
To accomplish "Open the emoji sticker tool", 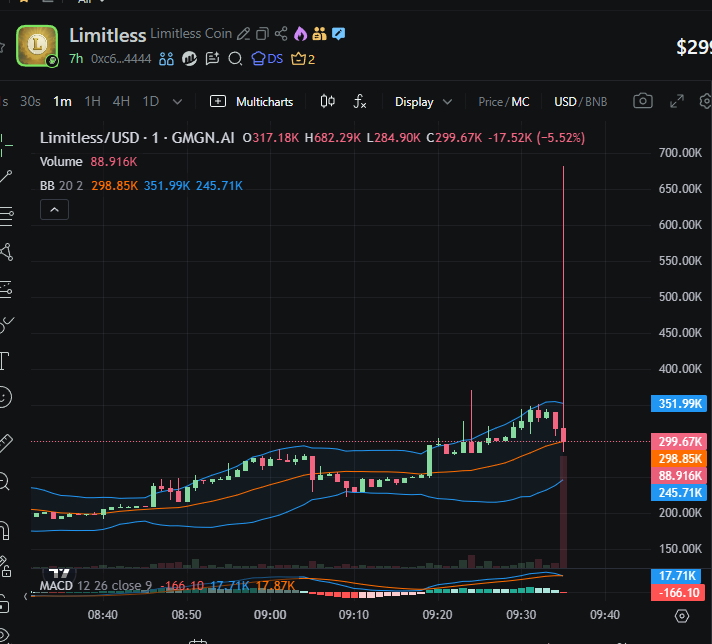I will click(x=5, y=397).
